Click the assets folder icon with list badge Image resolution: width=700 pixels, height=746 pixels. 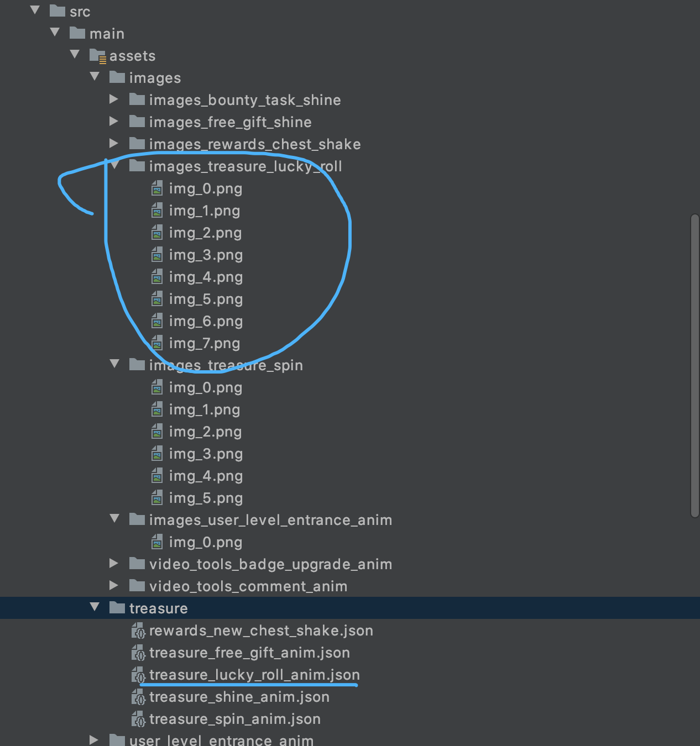point(97,55)
